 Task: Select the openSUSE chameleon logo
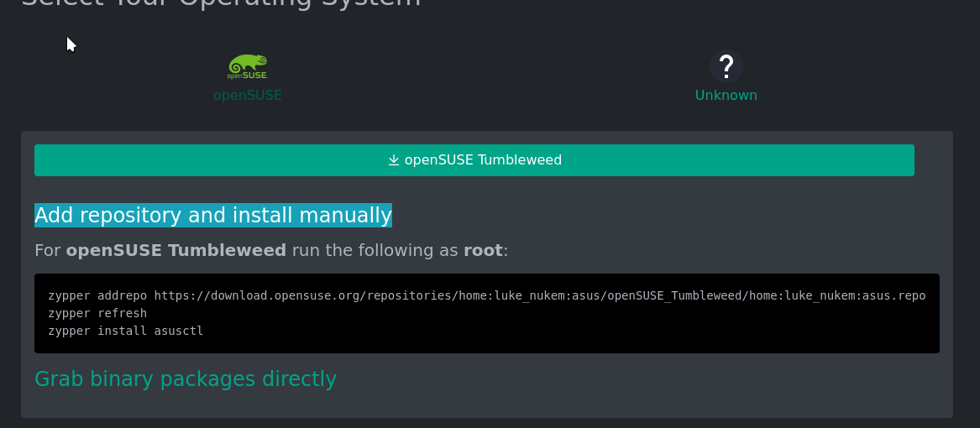248,66
